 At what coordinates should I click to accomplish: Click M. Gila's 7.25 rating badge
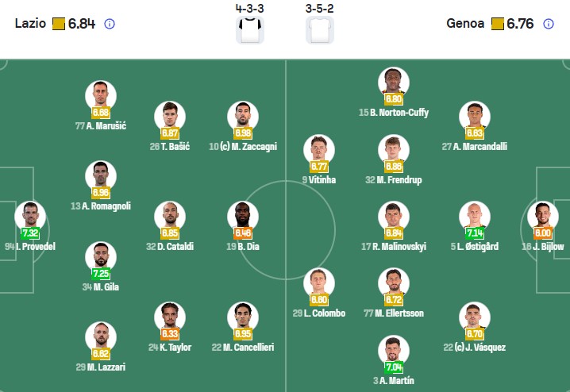[x=101, y=274]
